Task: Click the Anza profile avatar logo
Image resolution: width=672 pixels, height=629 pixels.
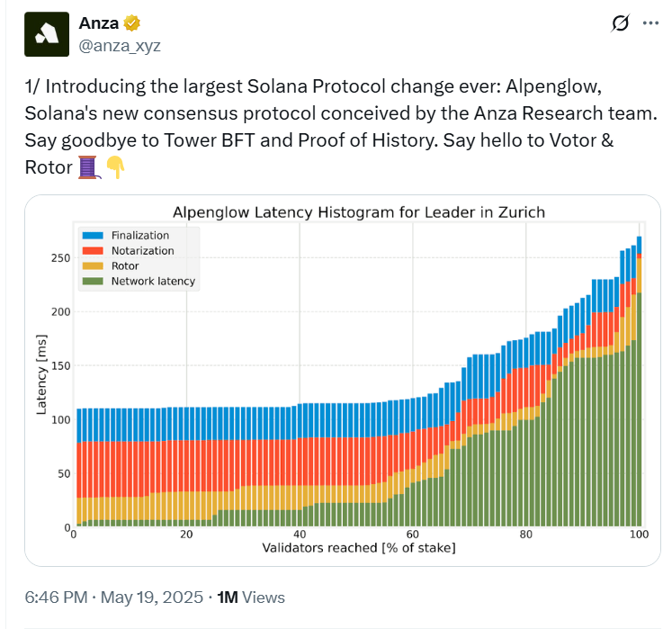Action: coord(47,34)
